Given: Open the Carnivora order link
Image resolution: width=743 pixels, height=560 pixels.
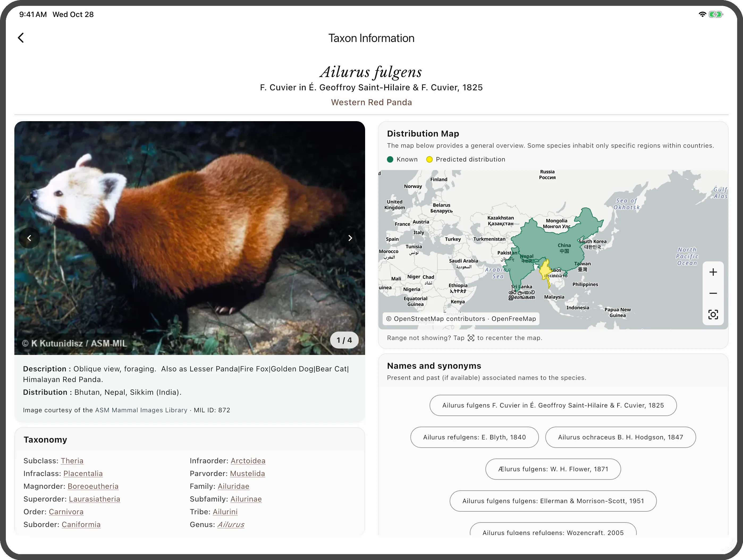Looking at the screenshot, I should (66, 512).
